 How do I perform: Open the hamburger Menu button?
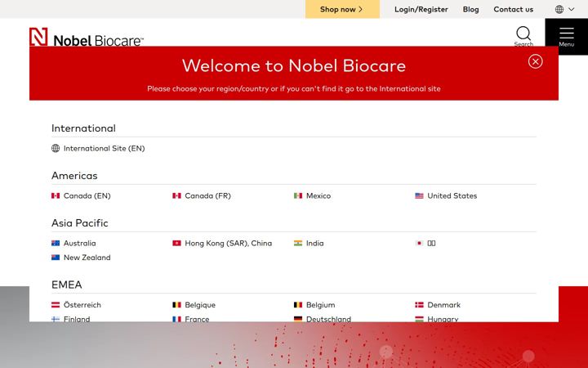point(566,37)
